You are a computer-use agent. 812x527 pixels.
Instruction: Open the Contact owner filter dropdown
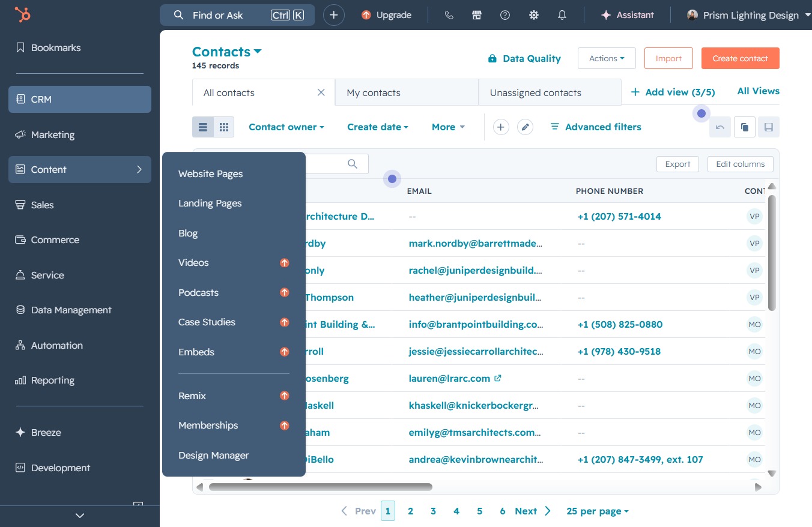point(286,127)
